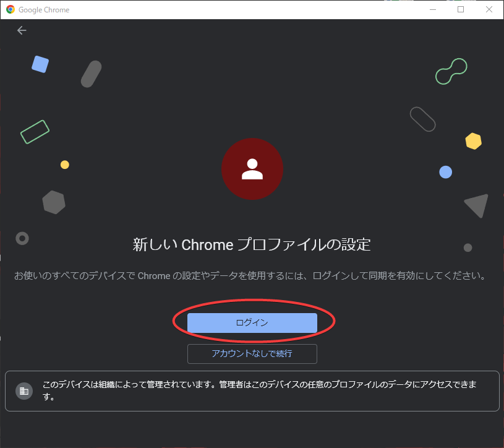Close the Chrome profile window
504x448 pixels.
489,10
